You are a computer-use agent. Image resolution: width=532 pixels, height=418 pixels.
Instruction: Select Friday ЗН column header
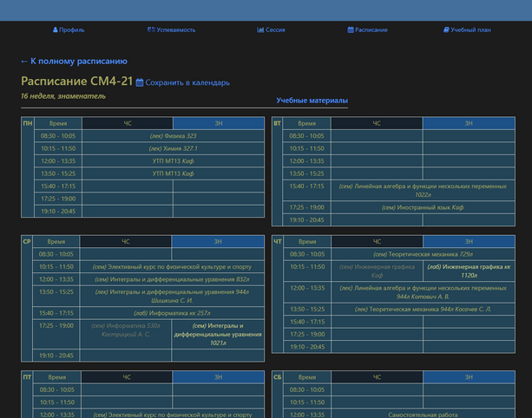(x=218, y=377)
